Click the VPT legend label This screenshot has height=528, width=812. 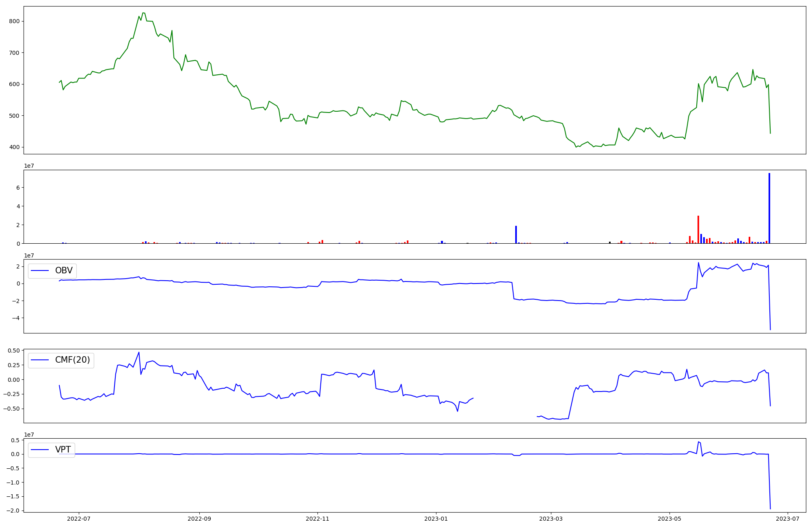[63, 449]
